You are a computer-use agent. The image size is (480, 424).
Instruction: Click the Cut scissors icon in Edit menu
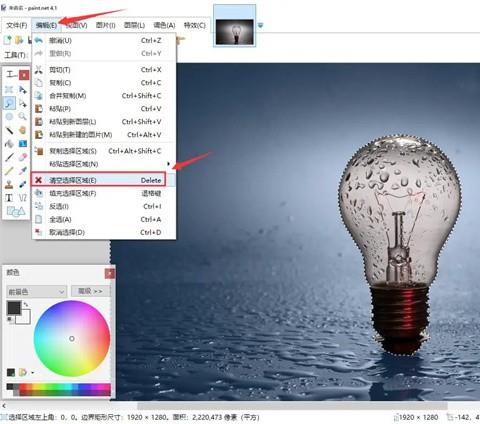[x=39, y=70]
